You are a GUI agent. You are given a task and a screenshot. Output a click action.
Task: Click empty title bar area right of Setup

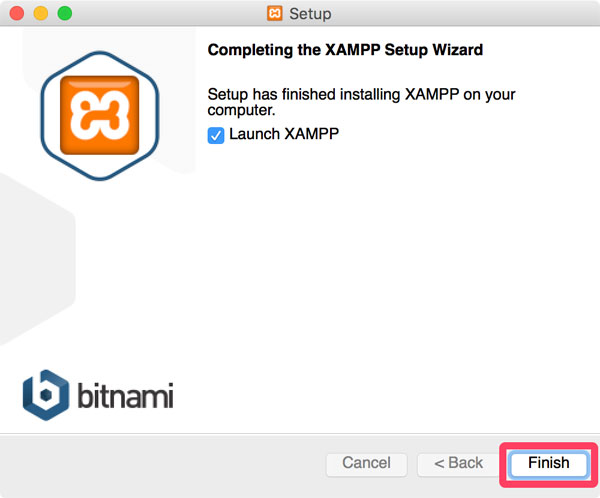[459, 13]
